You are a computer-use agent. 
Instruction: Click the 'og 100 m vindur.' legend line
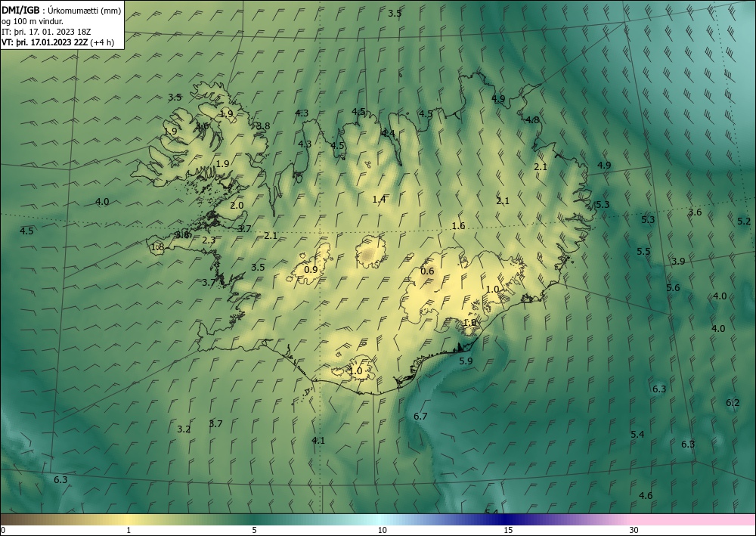pos(33,20)
